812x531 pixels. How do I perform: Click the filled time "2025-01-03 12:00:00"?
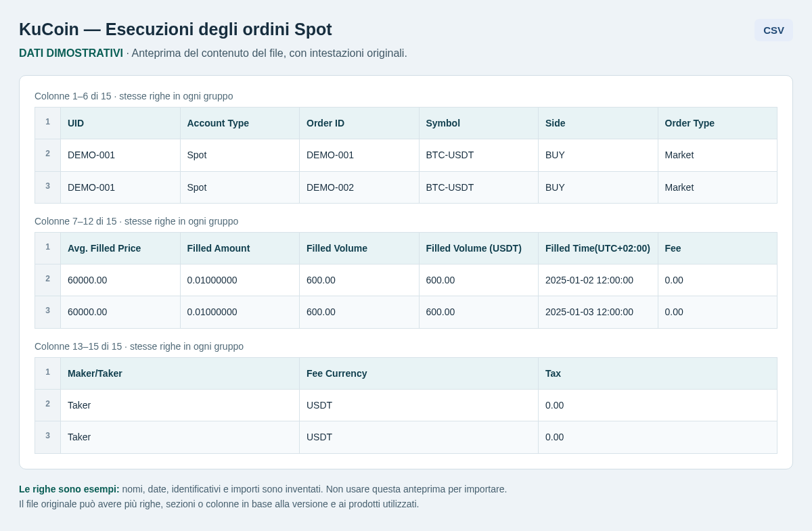598,312
